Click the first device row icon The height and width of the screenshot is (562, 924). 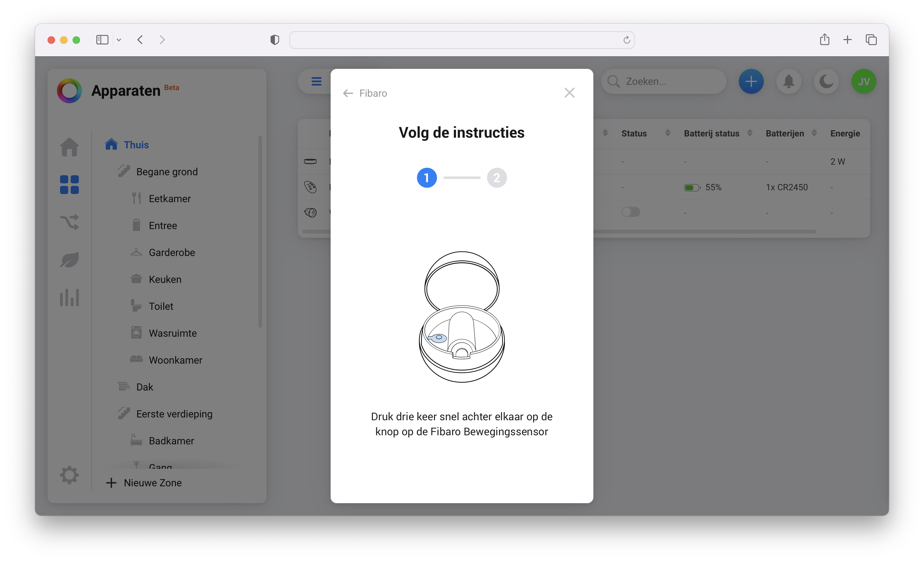click(x=310, y=161)
